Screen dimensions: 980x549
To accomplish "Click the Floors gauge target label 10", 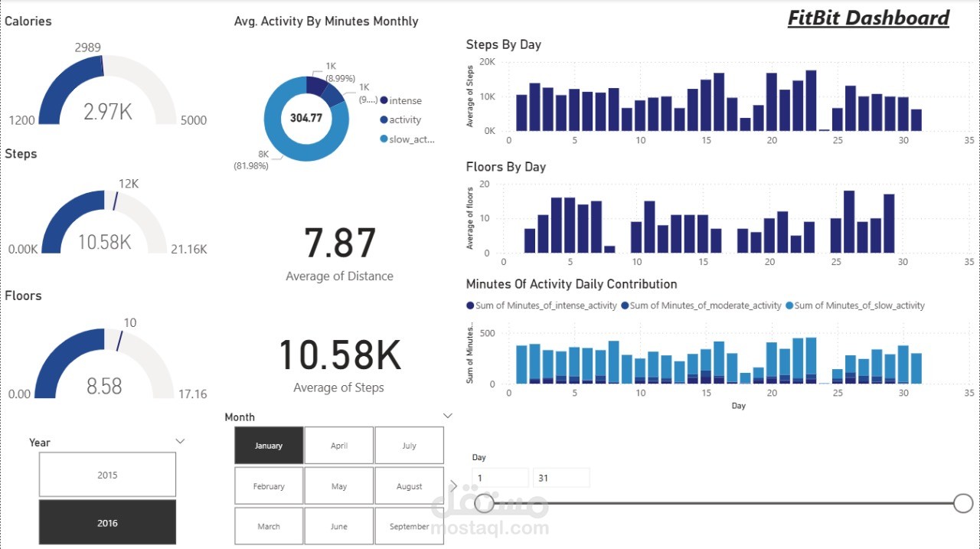I will [x=130, y=322].
